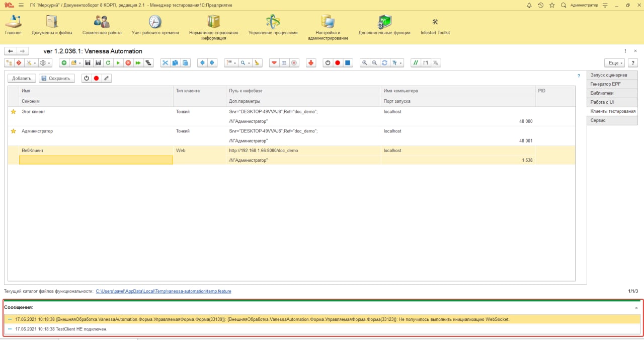Screen dimensions: 644x340
Task: Open the Сервис tab
Action: tap(612, 120)
